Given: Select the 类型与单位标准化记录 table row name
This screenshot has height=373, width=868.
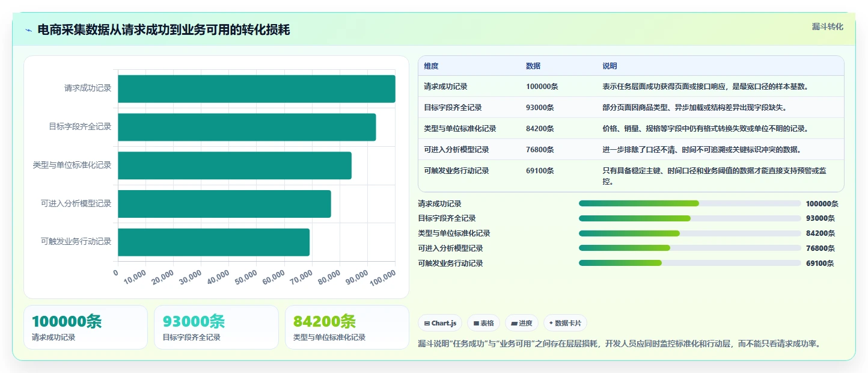Looking at the screenshot, I should pyautogui.click(x=460, y=129).
